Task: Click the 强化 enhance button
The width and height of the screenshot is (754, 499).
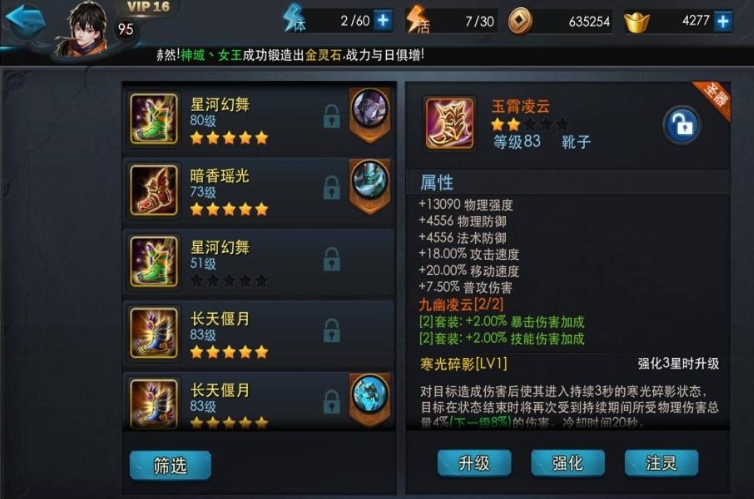Action: click(x=567, y=463)
